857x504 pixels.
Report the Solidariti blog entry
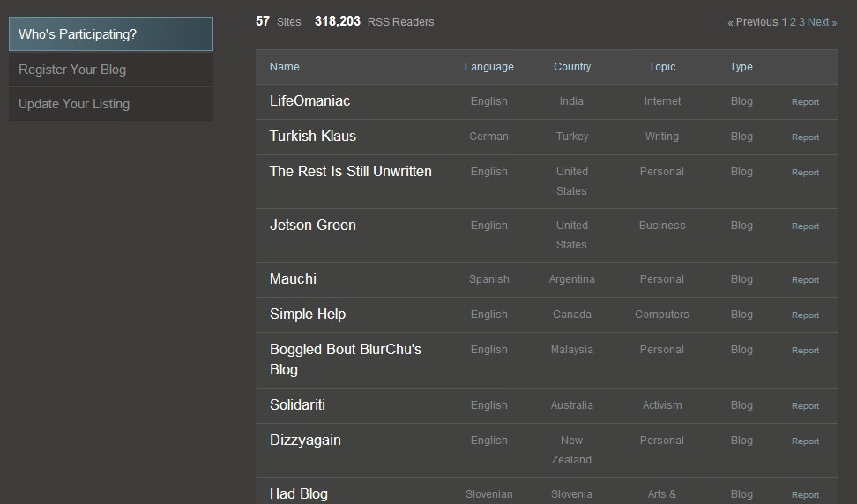click(805, 406)
